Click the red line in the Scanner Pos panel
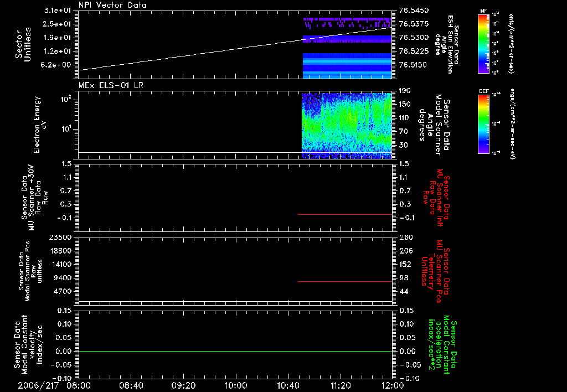This screenshot has width=567, height=392. (x=345, y=281)
